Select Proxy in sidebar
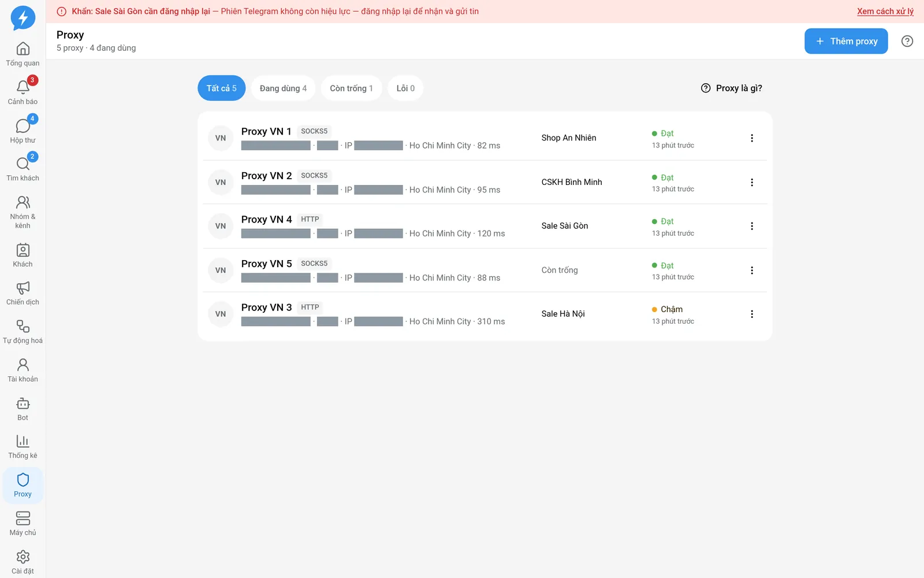 pos(23,486)
